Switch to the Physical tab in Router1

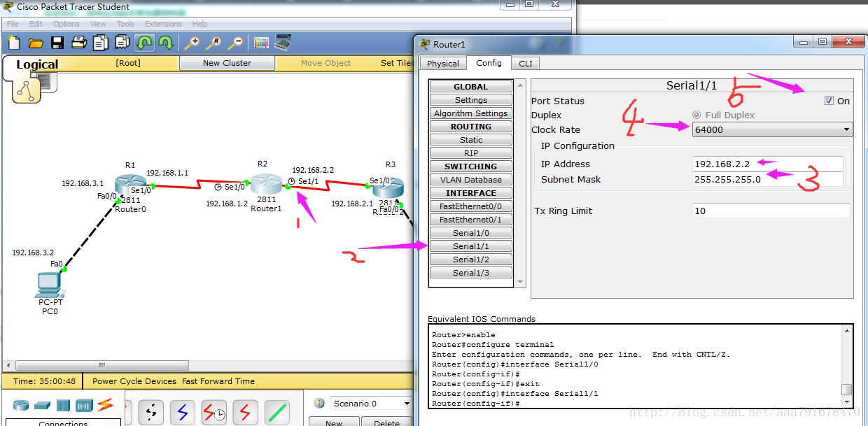pyautogui.click(x=443, y=64)
